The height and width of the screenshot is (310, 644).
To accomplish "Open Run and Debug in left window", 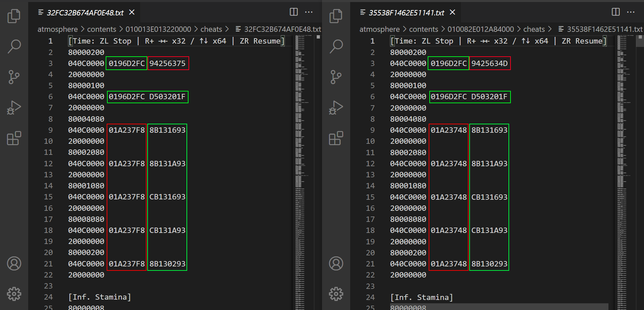I will tap(14, 108).
